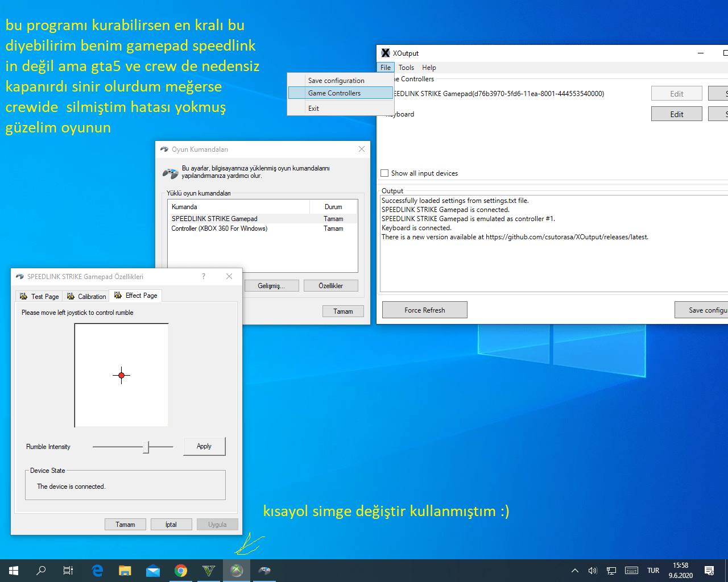
Task: Switch to the XOutput taskbar icon
Action: click(x=237, y=571)
